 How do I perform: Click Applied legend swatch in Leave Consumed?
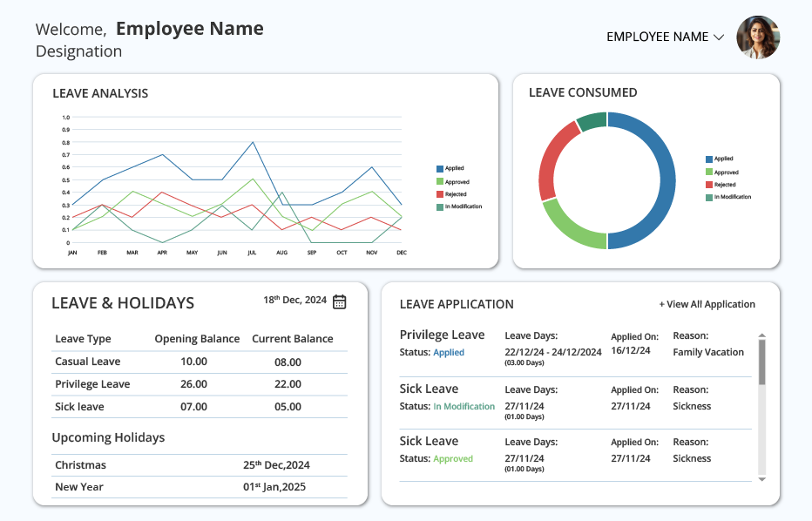[709, 159]
